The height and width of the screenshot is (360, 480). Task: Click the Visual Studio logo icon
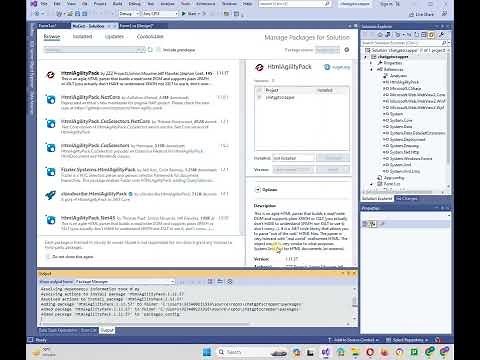pyautogui.click(x=33, y=4)
